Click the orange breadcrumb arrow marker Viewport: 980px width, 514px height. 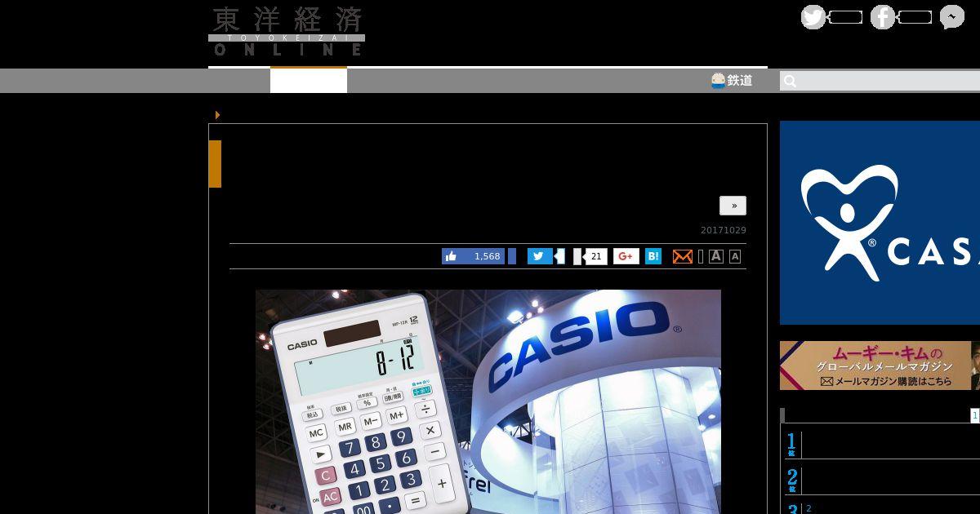point(217,115)
